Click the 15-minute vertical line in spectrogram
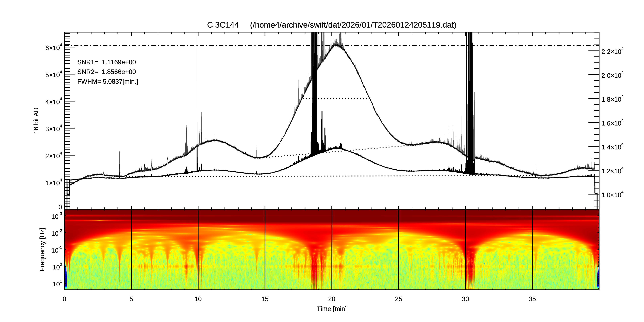The image size is (644, 322). pyautogui.click(x=265, y=250)
